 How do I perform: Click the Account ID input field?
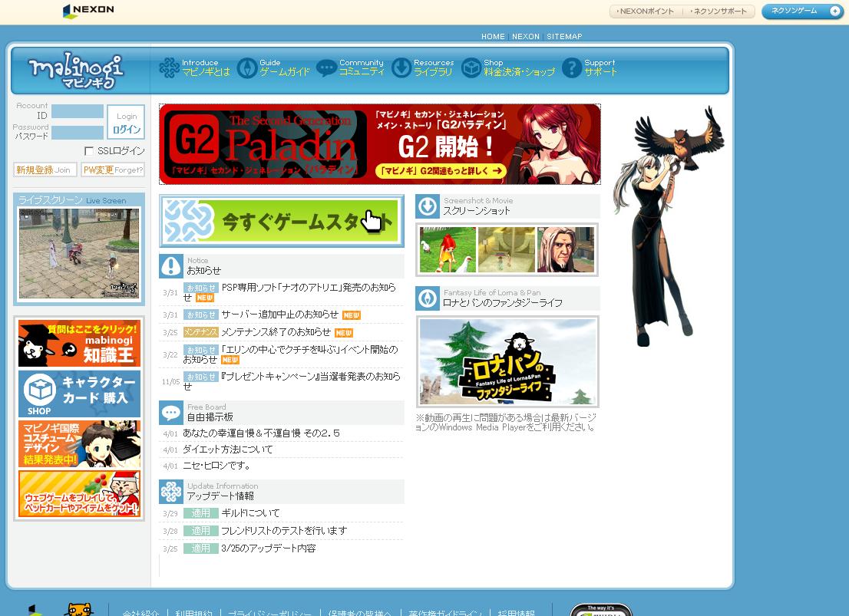coord(78,112)
